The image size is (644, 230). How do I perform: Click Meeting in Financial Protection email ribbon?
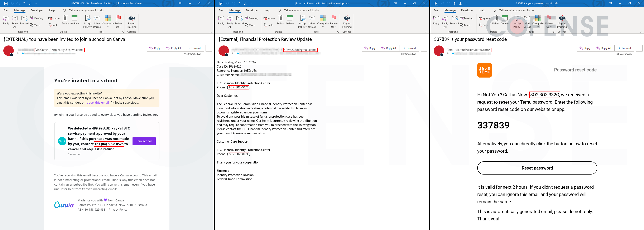click(252, 18)
